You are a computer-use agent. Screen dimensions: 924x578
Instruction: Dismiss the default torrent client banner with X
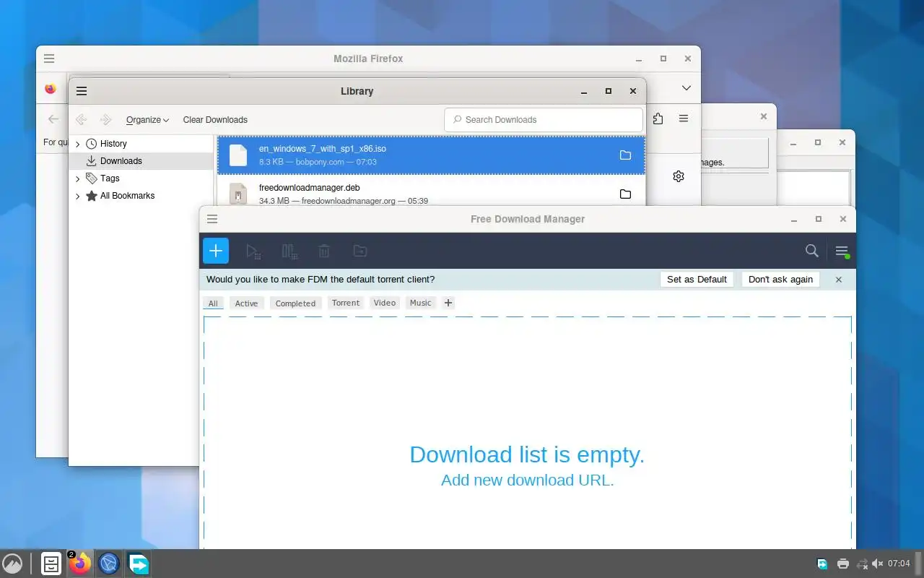coord(838,280)
